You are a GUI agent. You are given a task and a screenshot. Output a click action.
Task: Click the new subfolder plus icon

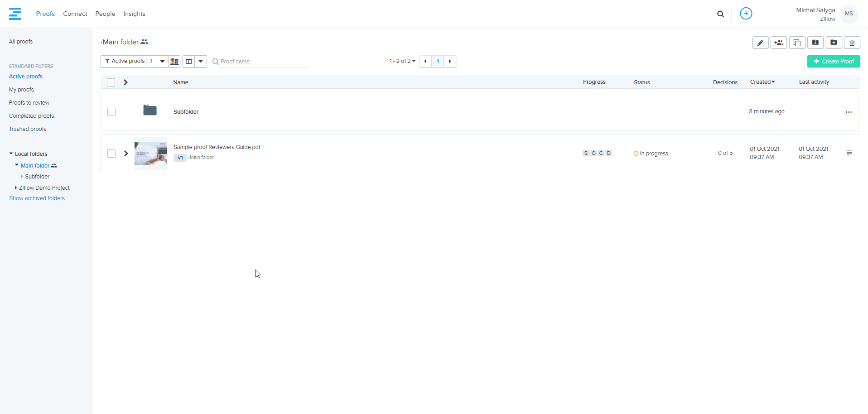pyautogui.click(x=833, y=43)
